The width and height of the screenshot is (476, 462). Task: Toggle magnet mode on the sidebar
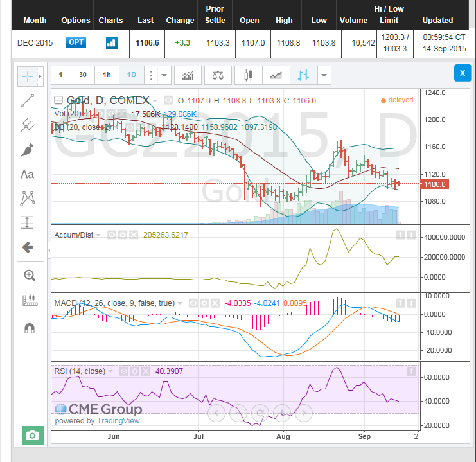[x=28, y=328]
